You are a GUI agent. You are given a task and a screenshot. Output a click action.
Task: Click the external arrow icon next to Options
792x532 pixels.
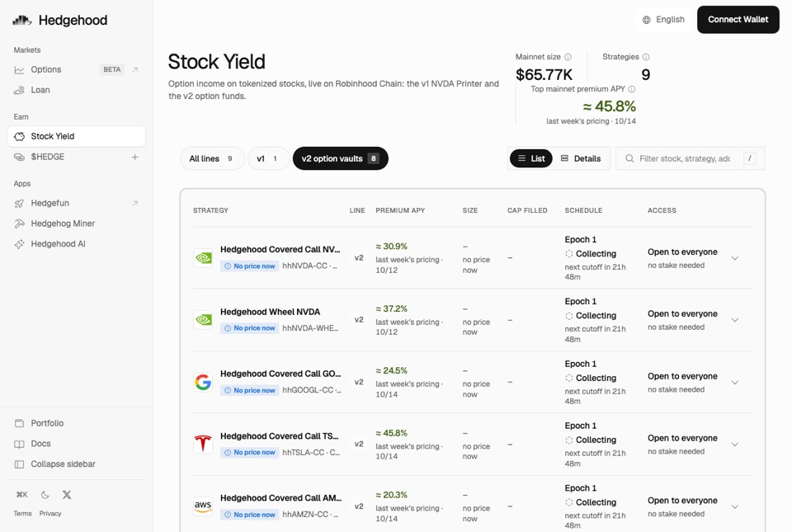coord(134,69)
